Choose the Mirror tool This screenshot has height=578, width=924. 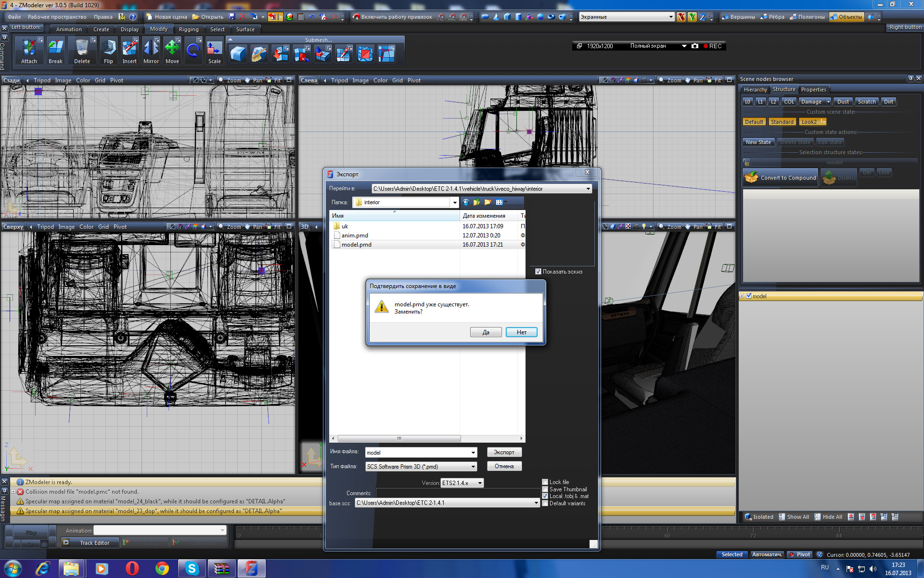pyautogui.click(x=151, y=49)
